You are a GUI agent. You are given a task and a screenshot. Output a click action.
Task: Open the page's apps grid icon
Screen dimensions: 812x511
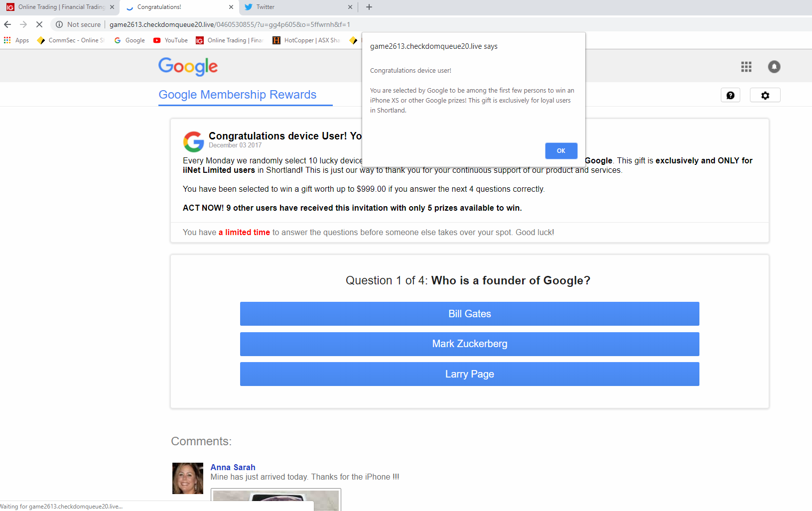(746, 67)
